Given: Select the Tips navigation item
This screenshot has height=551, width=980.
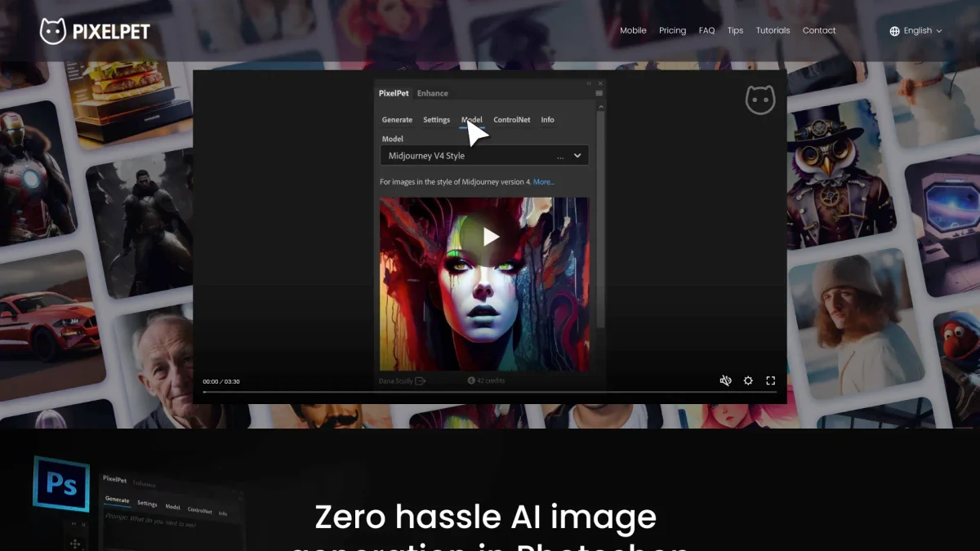Looking at the screenshot, I should click(x=735, y=31).
